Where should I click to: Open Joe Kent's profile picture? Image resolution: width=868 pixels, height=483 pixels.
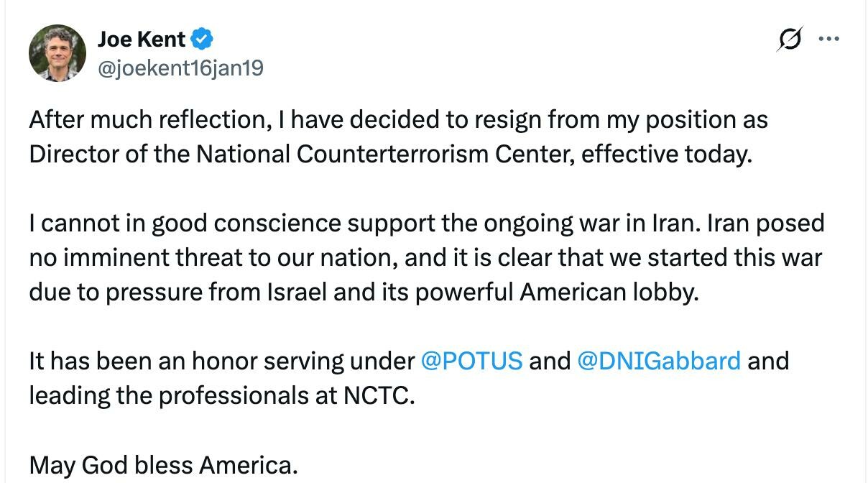(x=57, y=53)
